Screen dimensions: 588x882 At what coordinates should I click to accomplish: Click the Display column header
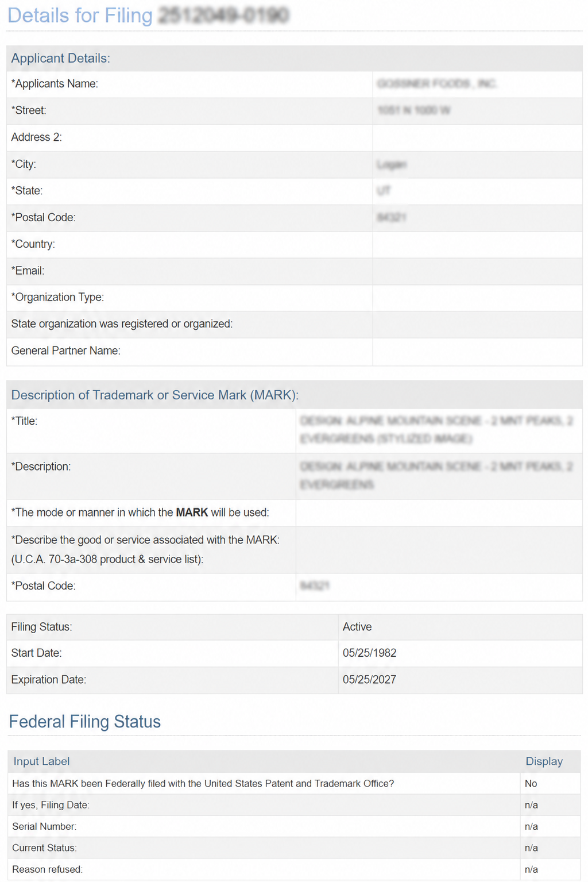coord(544,761)
